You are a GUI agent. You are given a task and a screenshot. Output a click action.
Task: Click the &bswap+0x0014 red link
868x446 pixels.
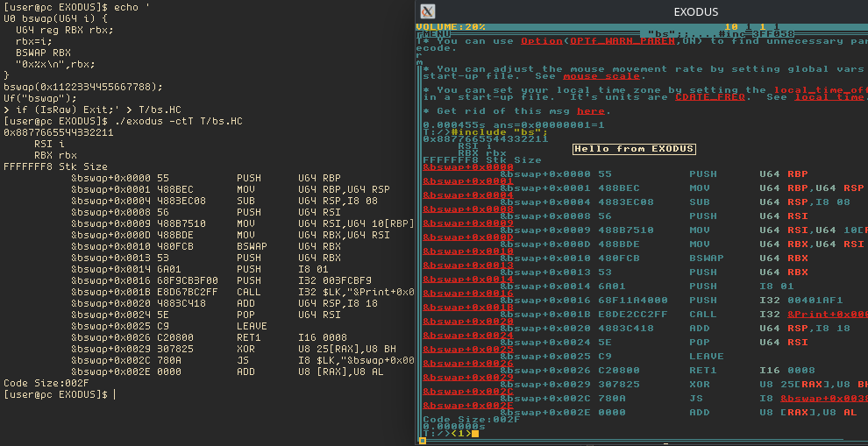click(468, 280)
